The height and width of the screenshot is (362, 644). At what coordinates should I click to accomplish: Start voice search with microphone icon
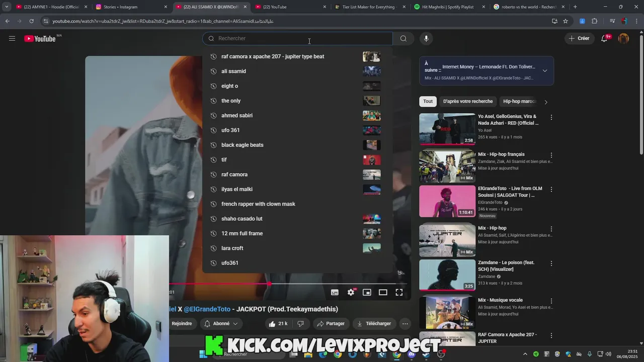(x=426, y=38)
